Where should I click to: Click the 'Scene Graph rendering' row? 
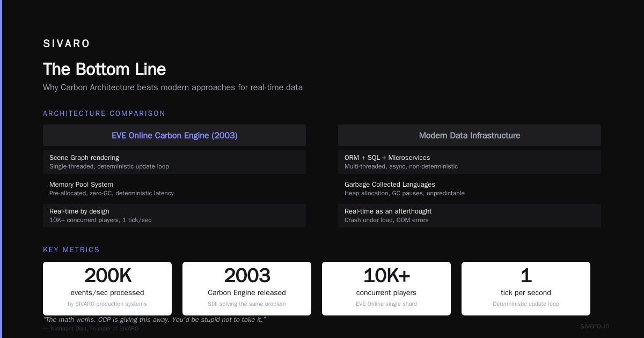(x=174, y=161)
